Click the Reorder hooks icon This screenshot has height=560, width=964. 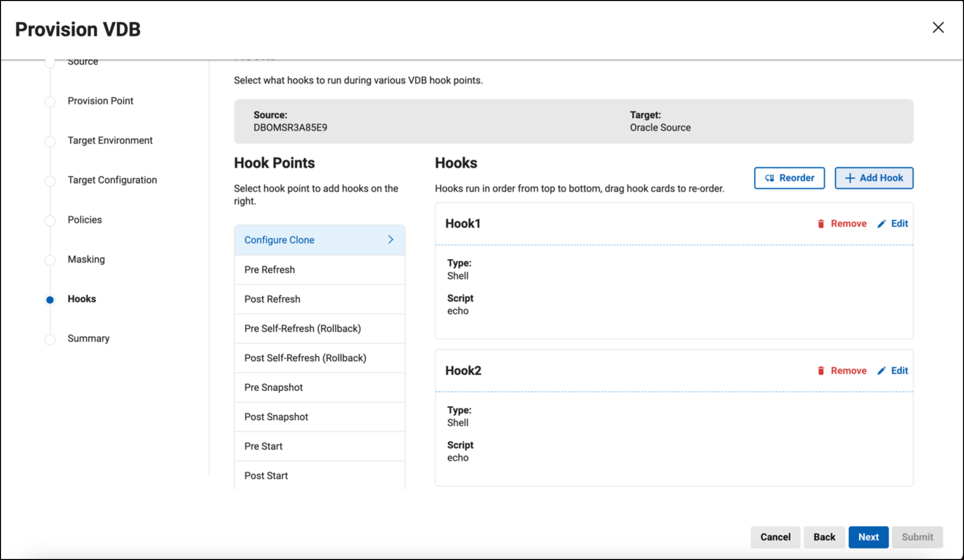point(769,178)
